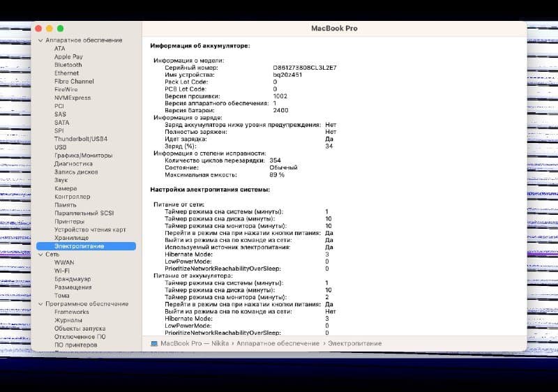
Task: Open Объекты запуска entry
Action: 80,329
